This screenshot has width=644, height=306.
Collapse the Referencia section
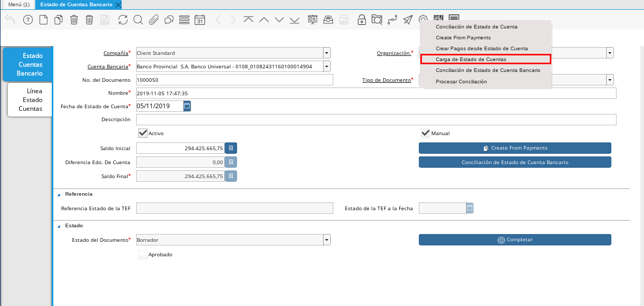pyautogui.click(x=58, y=195)
